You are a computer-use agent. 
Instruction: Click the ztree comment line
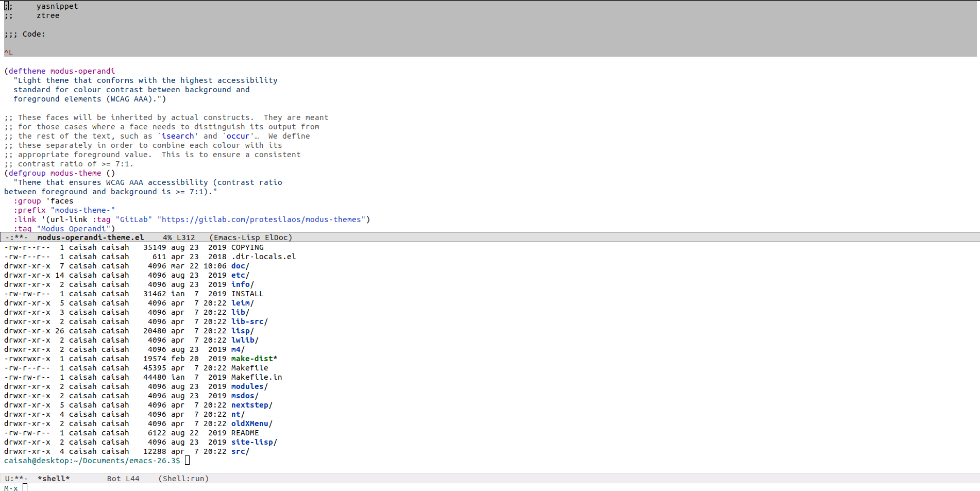[32, 15]
